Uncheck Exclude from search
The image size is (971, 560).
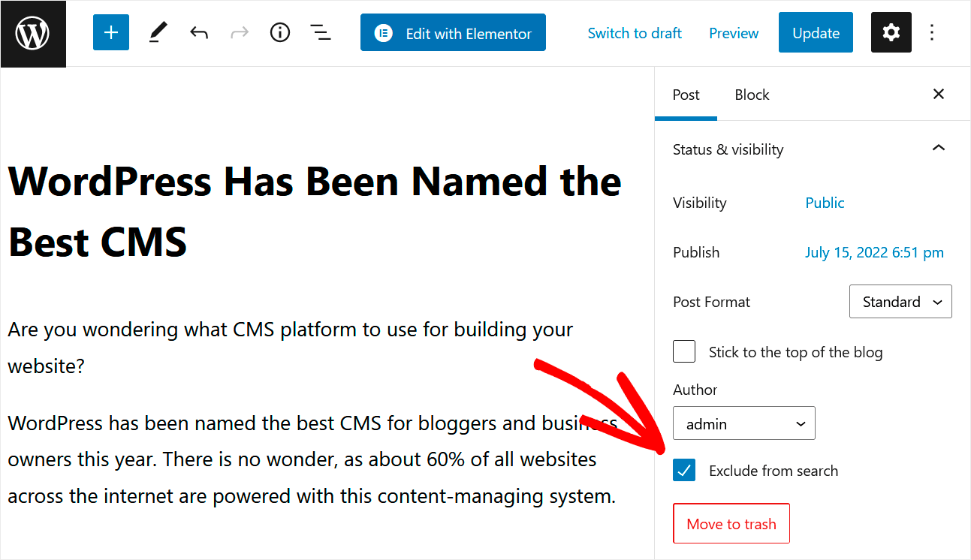pyautogui.click(x=683, y=470)
